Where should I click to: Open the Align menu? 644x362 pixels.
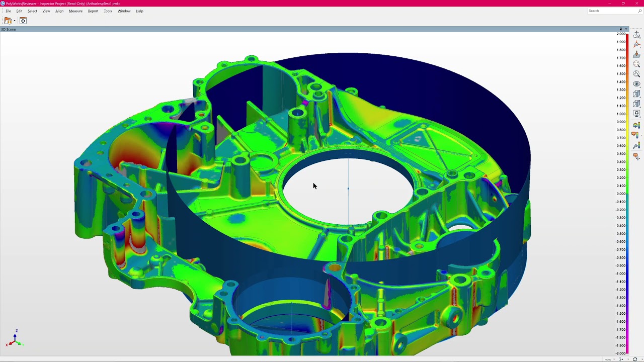pos(59,11)
